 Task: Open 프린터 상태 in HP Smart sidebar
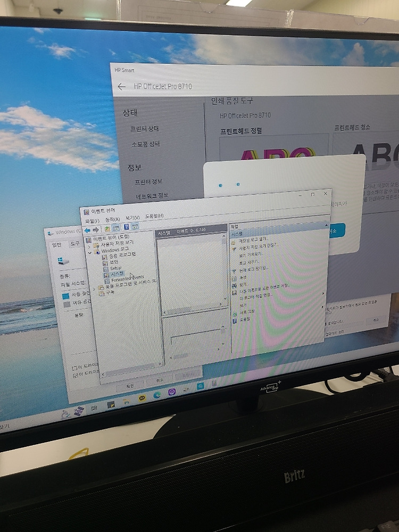click(145, 129)
